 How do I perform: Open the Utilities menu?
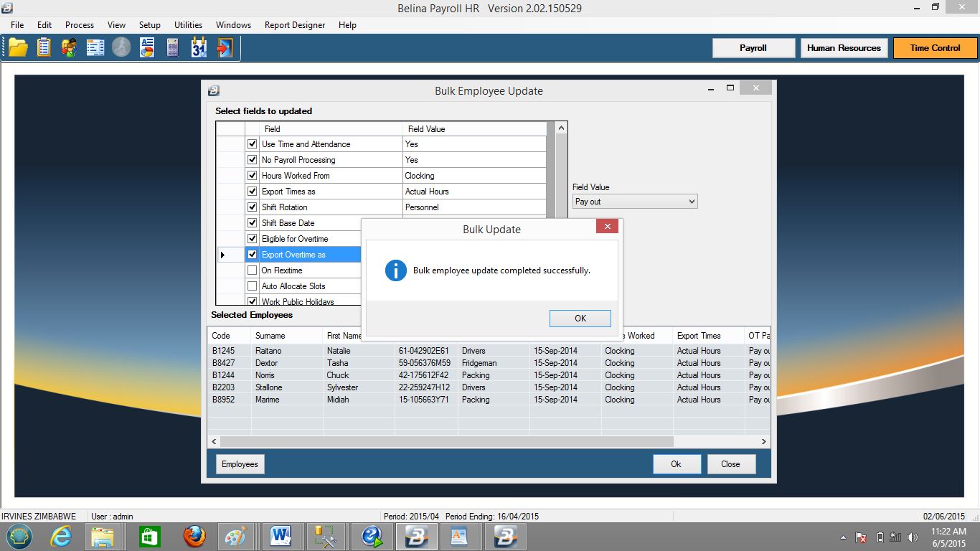[188, 25]
